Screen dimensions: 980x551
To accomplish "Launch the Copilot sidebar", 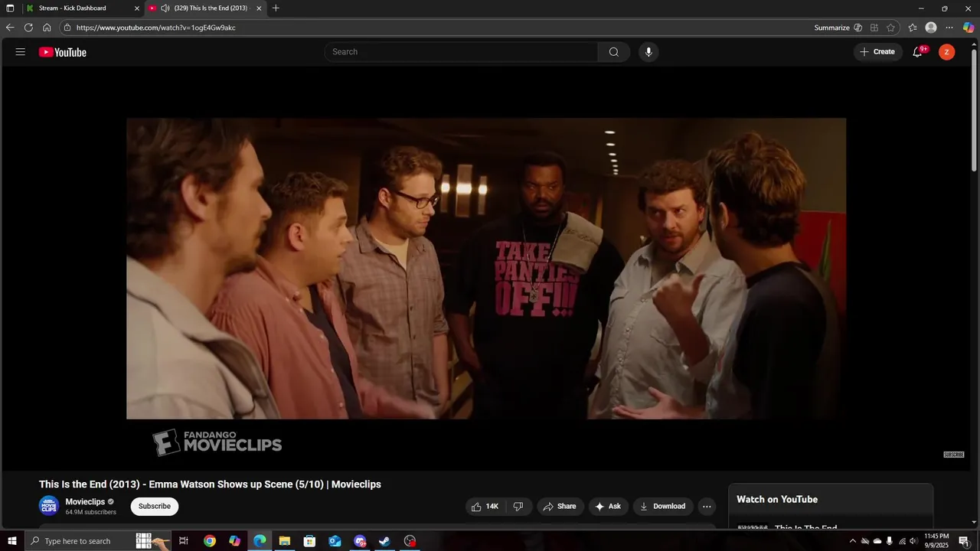I will click(x=969, y=28).
